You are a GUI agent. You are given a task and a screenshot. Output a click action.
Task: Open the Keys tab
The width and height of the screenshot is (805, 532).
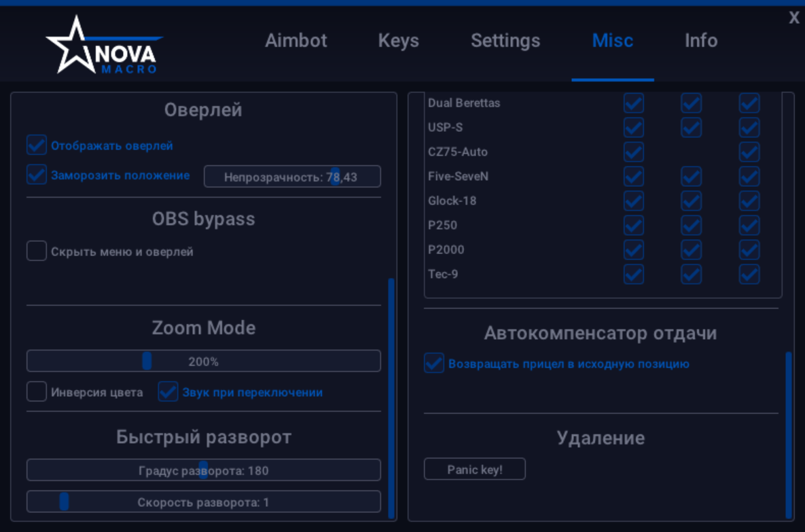pyautogui.click(x=398, y=41)
